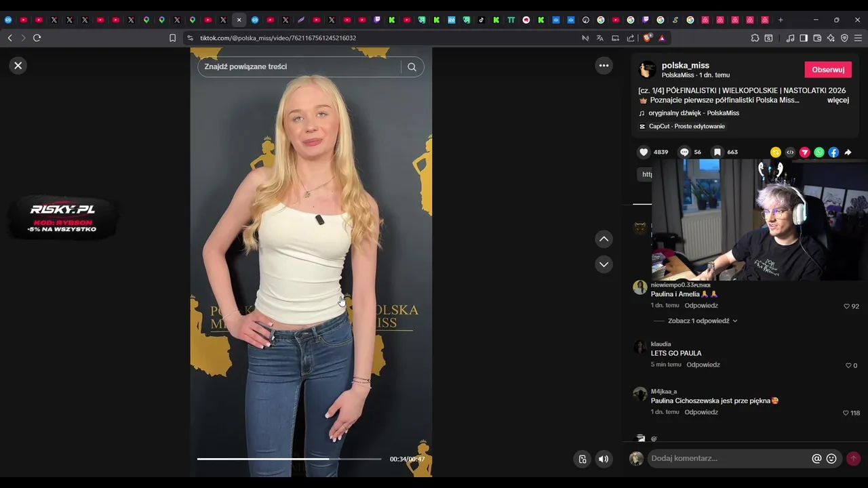Reload the page

click(37, 38)
